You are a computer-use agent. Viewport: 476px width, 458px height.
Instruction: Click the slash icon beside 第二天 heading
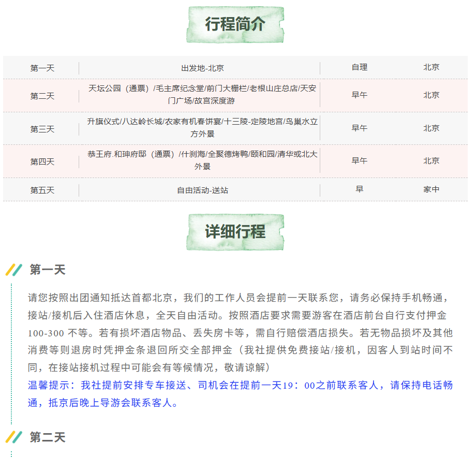click(x=13, y=437)
